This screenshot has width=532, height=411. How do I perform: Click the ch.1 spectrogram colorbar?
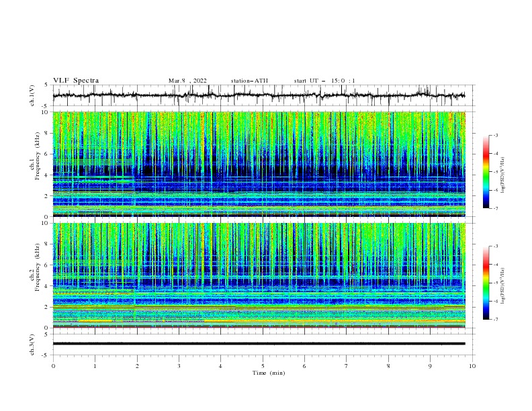(486, 172)
